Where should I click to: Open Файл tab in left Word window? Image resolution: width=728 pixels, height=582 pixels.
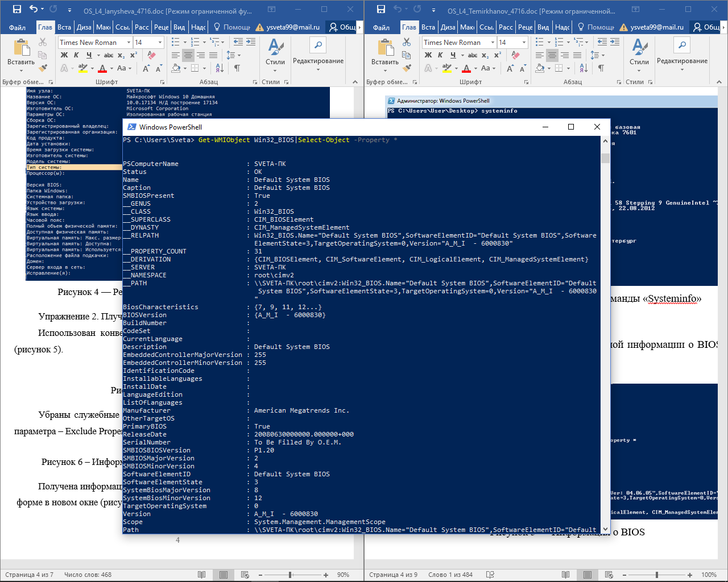pyautogui.click(x=17, y=27)
